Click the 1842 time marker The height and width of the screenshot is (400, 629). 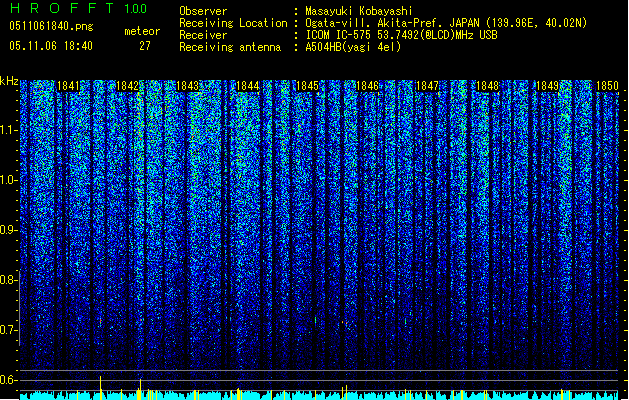point(127,86)
